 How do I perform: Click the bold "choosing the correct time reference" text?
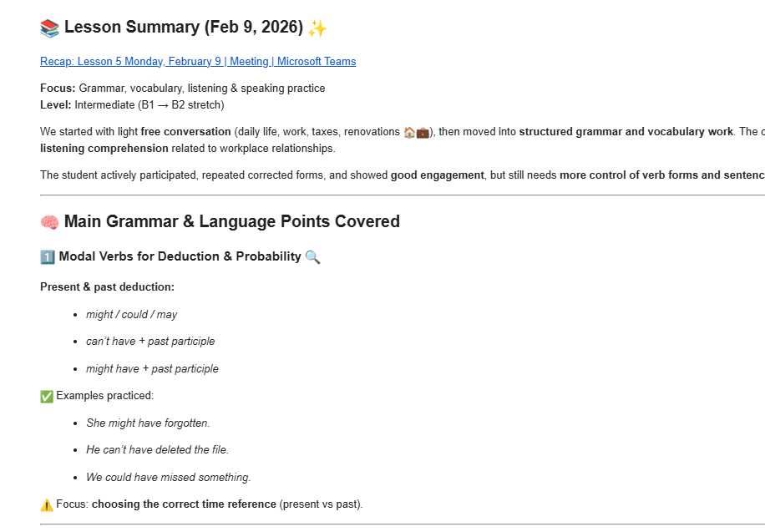click(184, 504)
